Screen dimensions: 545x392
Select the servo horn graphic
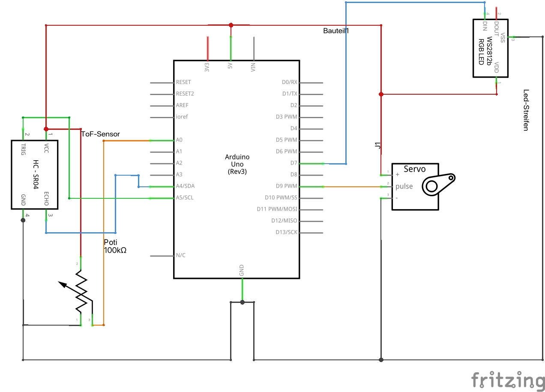pyautogui.click(x=439, y=184)
